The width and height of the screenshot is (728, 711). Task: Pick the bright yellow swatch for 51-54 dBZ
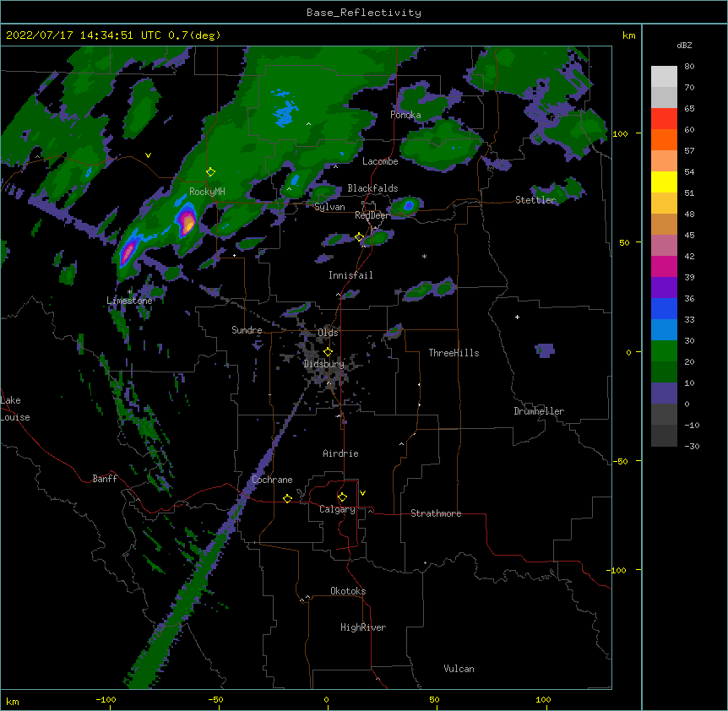[x=664, y=182]
